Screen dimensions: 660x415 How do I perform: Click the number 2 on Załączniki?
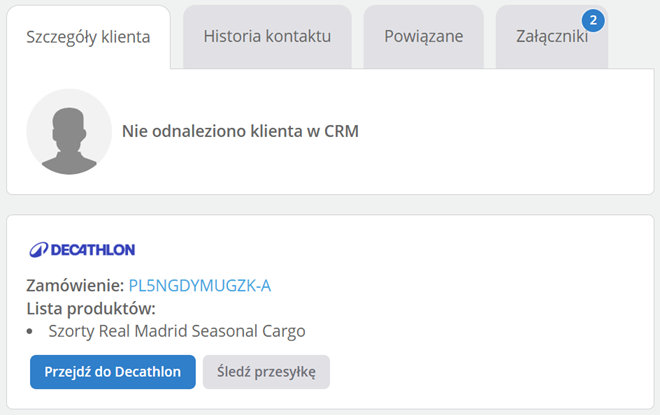[593, 20]
